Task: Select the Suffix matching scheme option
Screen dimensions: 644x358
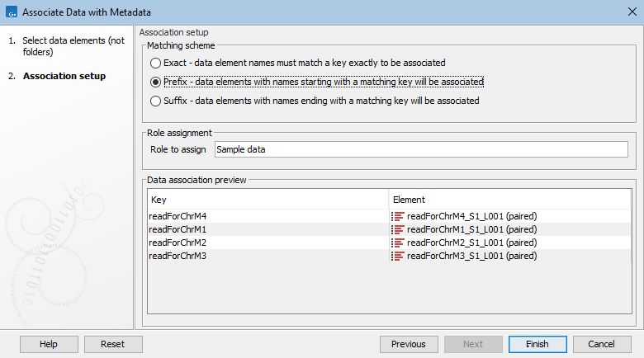Action: 155,101
